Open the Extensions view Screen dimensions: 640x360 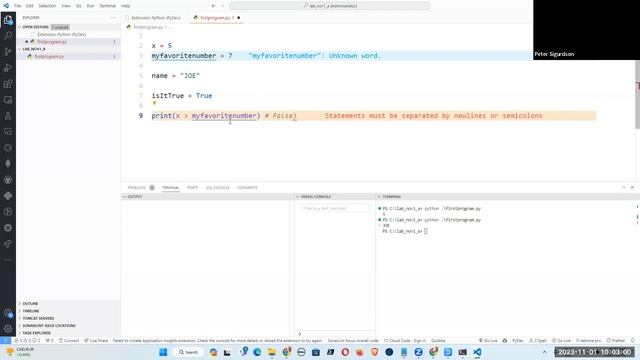click(x=8, y=84)
